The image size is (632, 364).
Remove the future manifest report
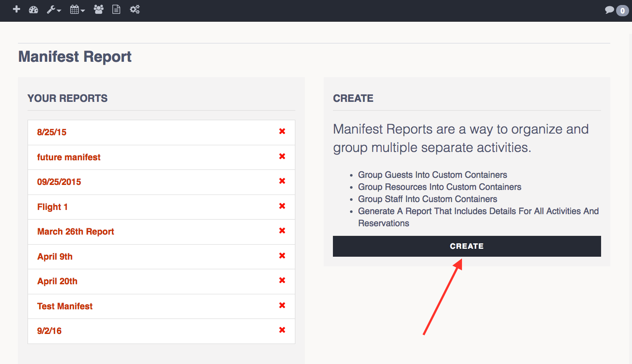282,157
